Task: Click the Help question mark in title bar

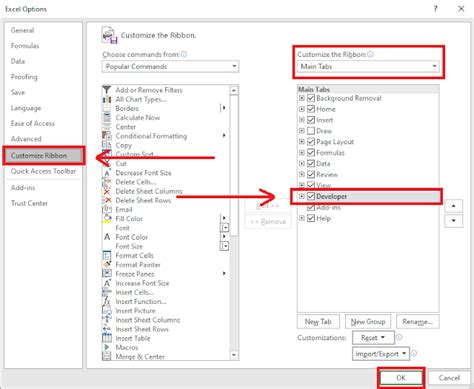Action: (x=435, y=9)
